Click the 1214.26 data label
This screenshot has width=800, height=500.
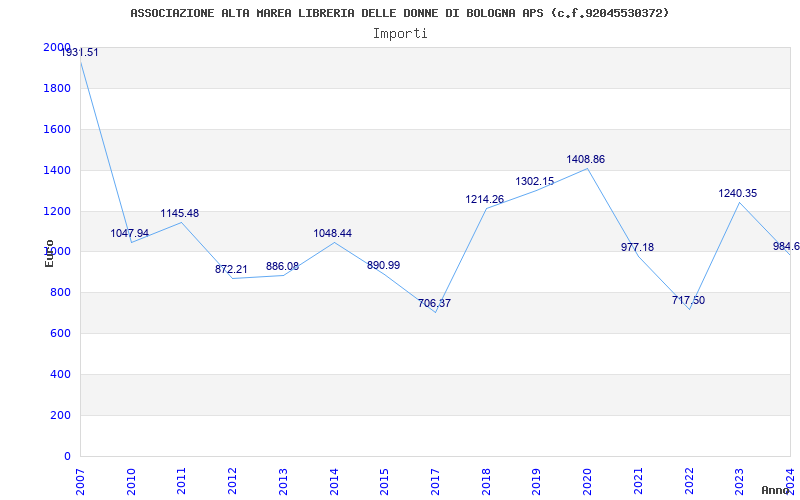point(484,199)
